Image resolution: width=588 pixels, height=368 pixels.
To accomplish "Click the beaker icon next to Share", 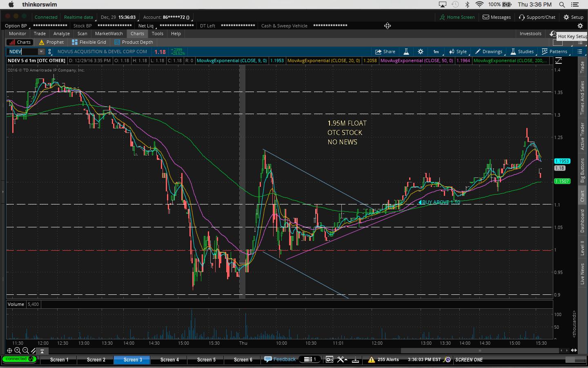I will (x=406, y=52).
